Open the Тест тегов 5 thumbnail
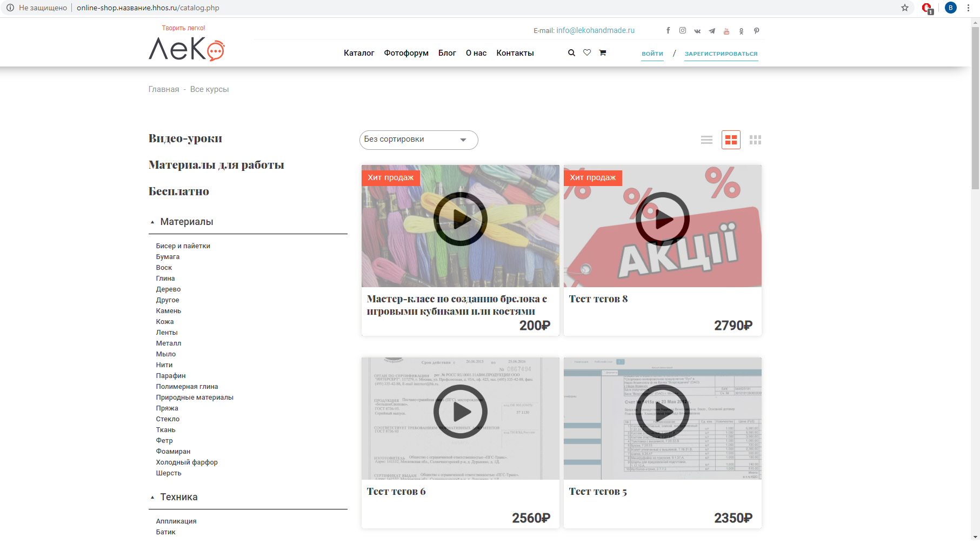The width and height of the screenshot is (980, 543). pyautogui.click(x=663, y=419)
